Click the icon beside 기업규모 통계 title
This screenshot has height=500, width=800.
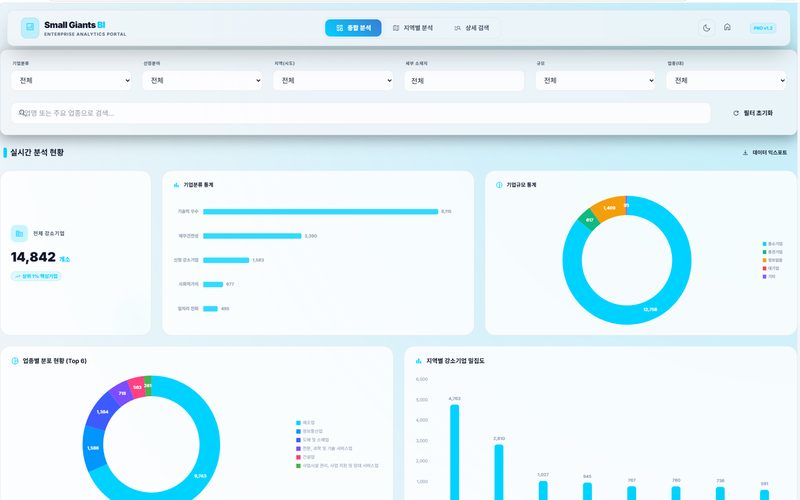tap(499, 185)
